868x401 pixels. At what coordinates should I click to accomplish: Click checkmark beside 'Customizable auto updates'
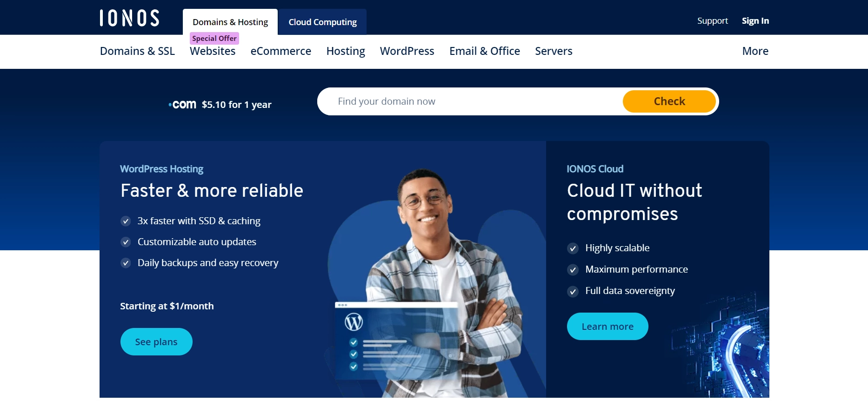126,242
